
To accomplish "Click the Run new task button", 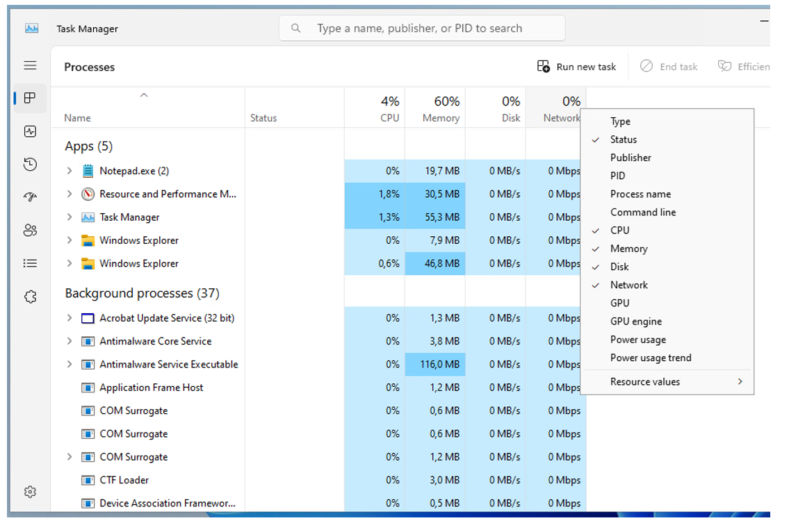I will click(x=577, y=67).
